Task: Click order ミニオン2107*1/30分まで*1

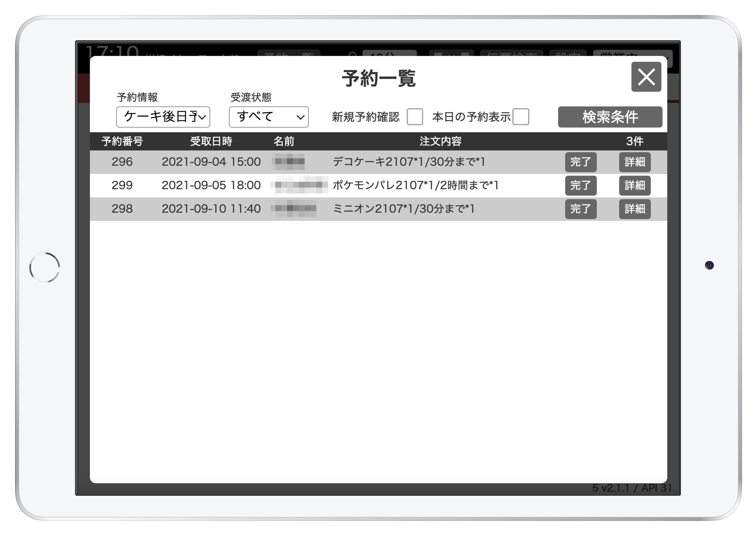Action: coord(404,209)
